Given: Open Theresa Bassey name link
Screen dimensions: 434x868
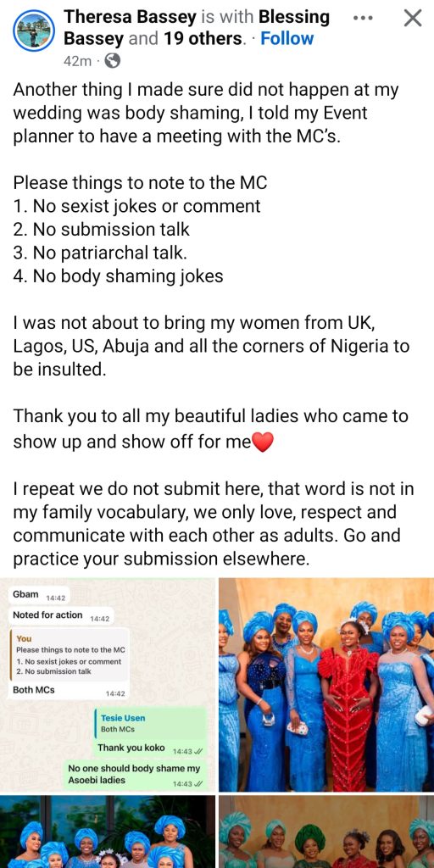Looking at the screenshot, I should [130, 17].
